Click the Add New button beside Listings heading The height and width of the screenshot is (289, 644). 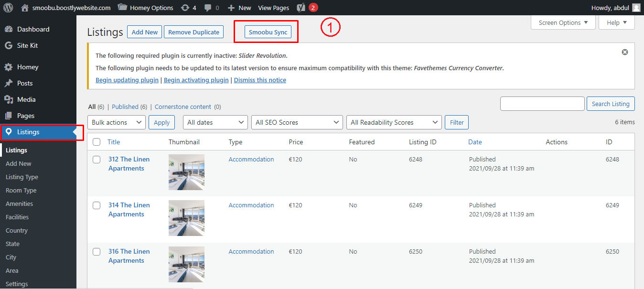pyautogui.click(x=145, y=32)
